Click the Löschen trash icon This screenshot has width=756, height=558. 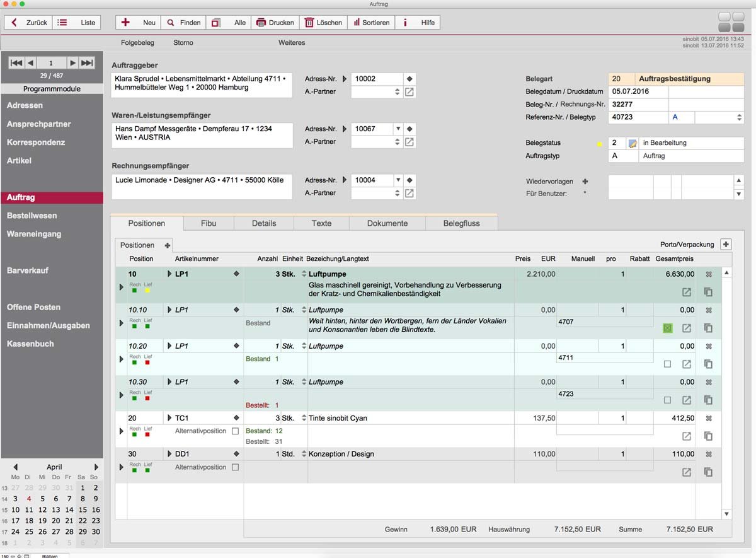click(309, 23)
